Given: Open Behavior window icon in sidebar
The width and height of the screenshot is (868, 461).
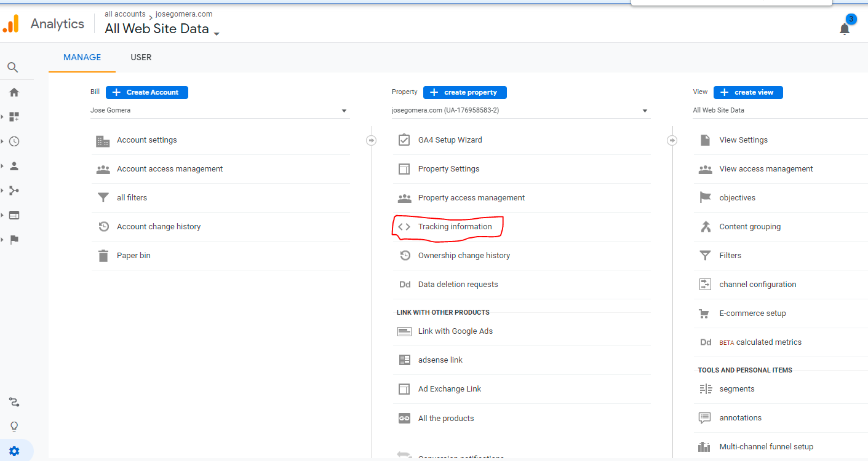Looking at the screenshot, I should click(x=14, y=215).
